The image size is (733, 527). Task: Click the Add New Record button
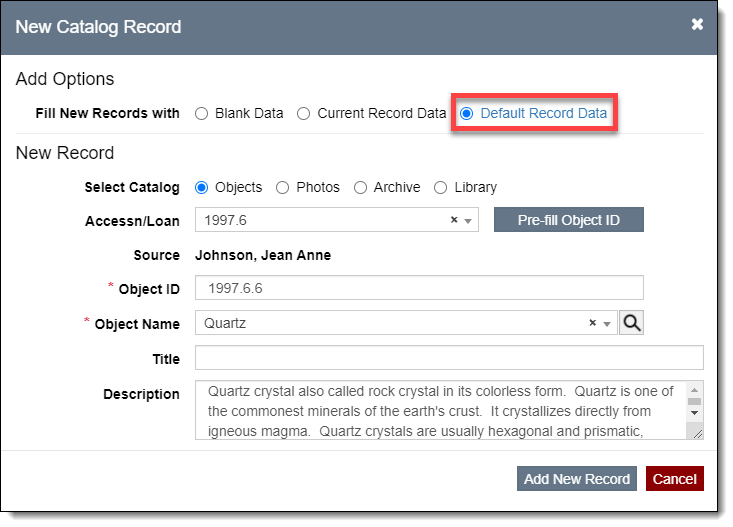pos(577,479)
